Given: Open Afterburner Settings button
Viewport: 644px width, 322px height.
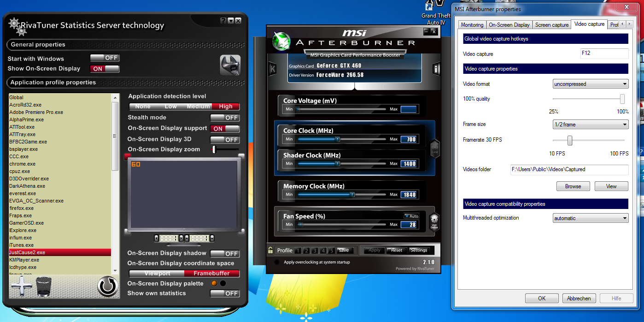Looking at the screenshot, I should [x=419, y=250].
